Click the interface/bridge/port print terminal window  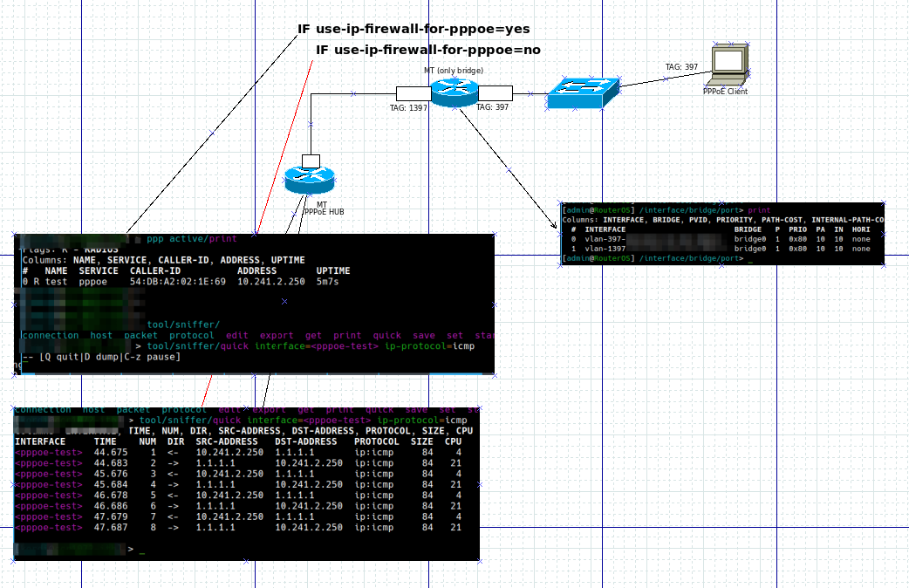click(724, 231)
